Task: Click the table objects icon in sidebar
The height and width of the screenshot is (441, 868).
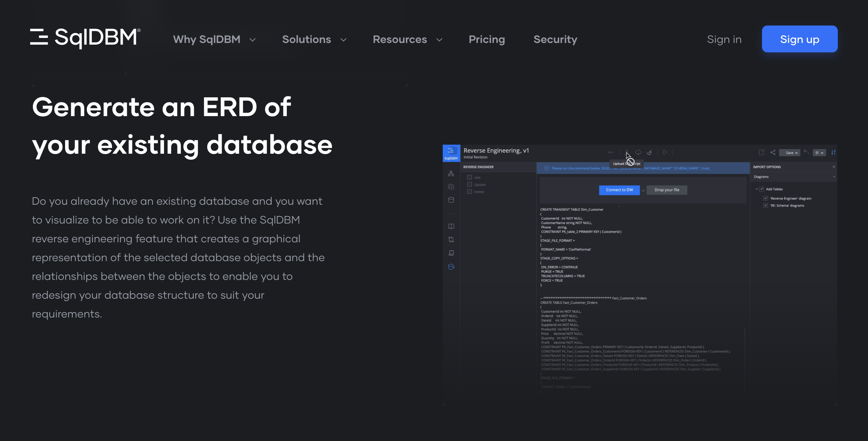Action: pyautogui.click(x=451, y=187)
